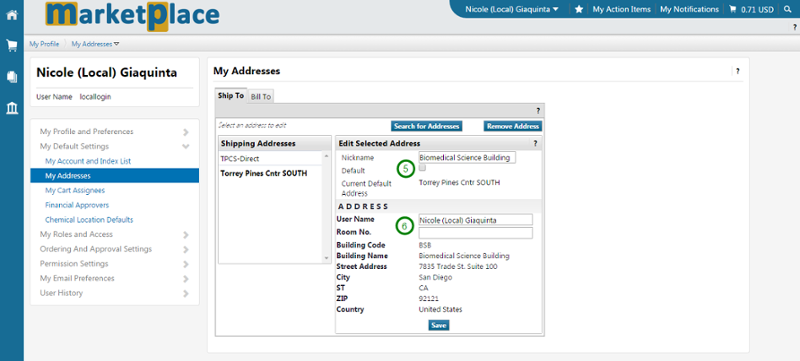Click Search for Addresses button

click(x=427, y=126)
